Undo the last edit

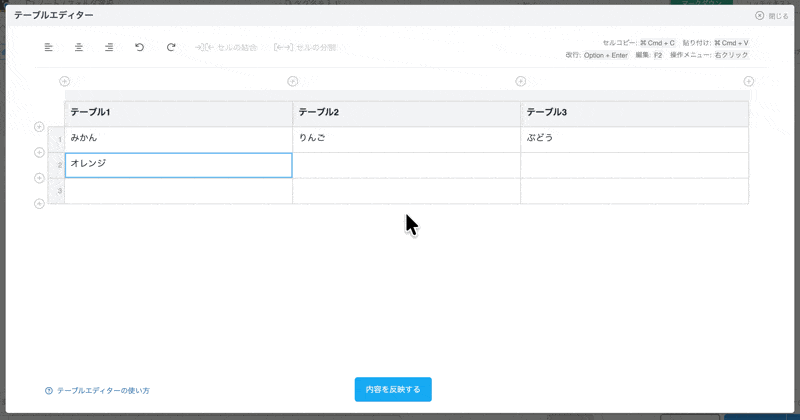click(140, 47)
